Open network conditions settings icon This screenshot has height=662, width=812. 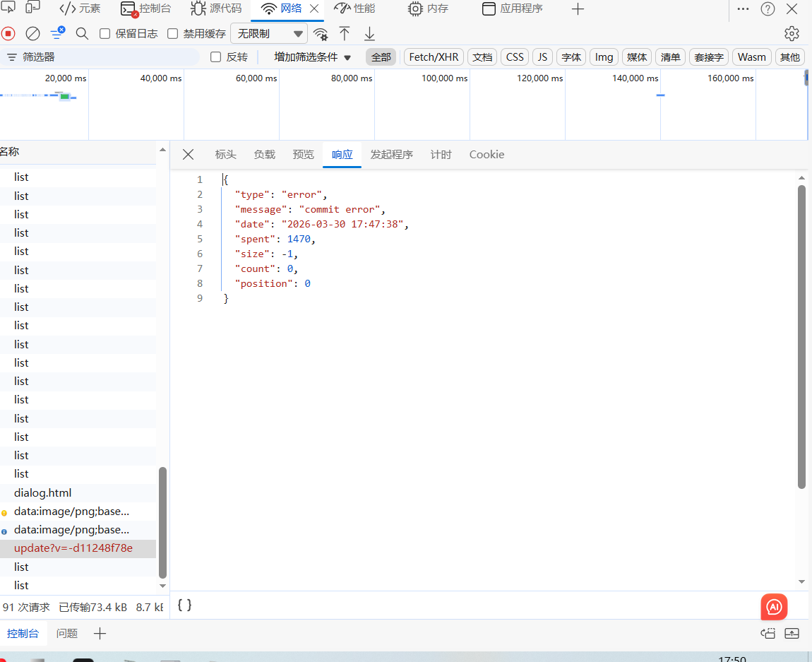tap(321, 34)
